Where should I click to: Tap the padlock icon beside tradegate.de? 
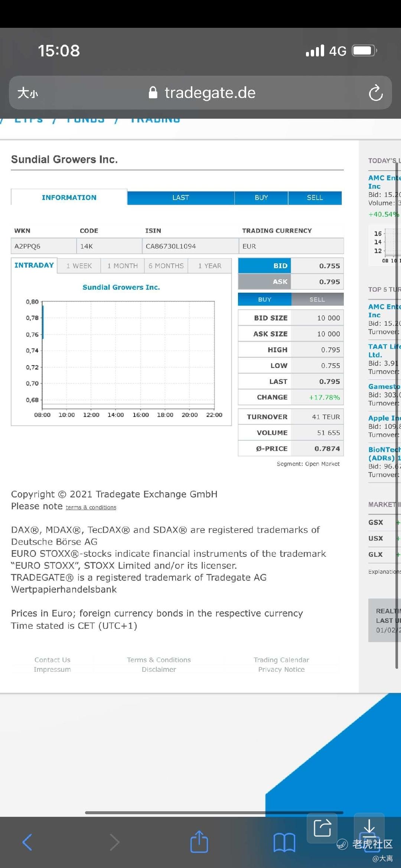tap(153, 92)
